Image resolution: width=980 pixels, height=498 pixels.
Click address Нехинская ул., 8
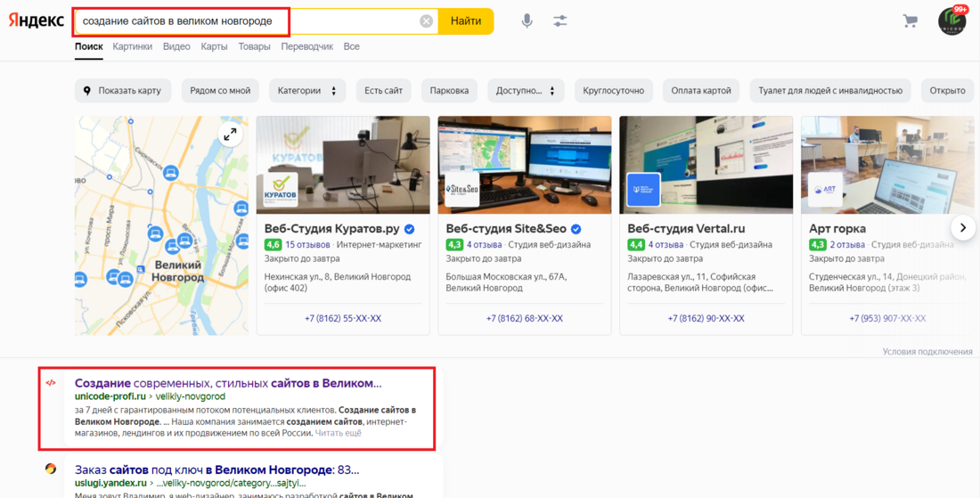pyautogui.click(x=338, y=282)
